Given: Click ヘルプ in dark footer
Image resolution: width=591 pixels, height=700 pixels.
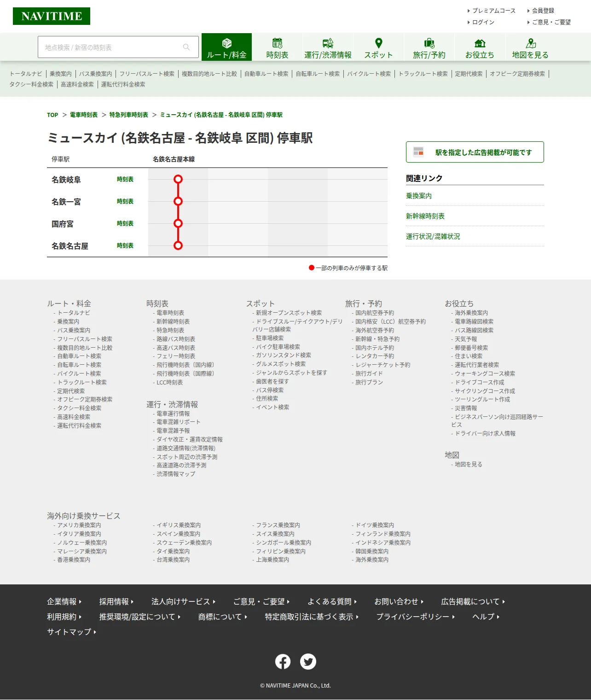Looking at the screenshot, I should tap(486, 617).
